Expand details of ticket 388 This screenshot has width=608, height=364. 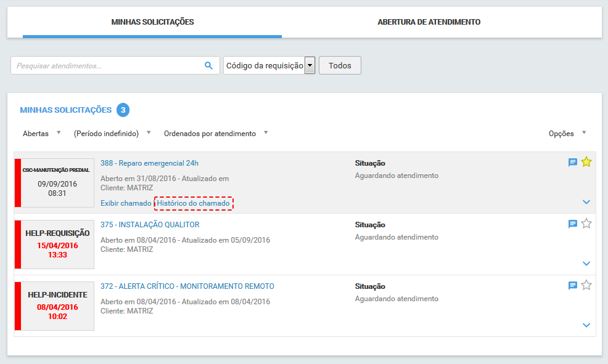point(586,201)
